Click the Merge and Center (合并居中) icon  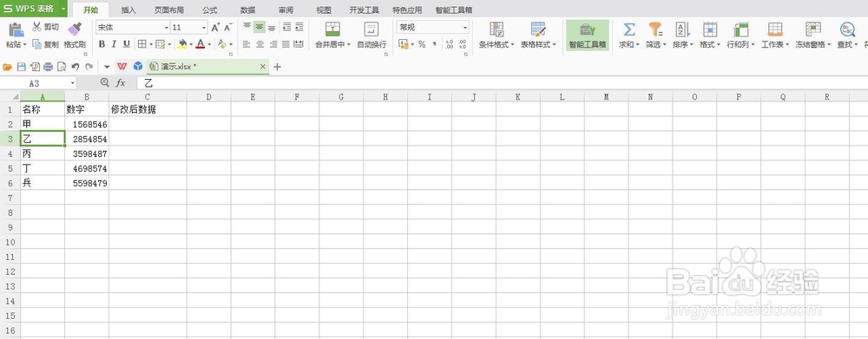(332, 29)
